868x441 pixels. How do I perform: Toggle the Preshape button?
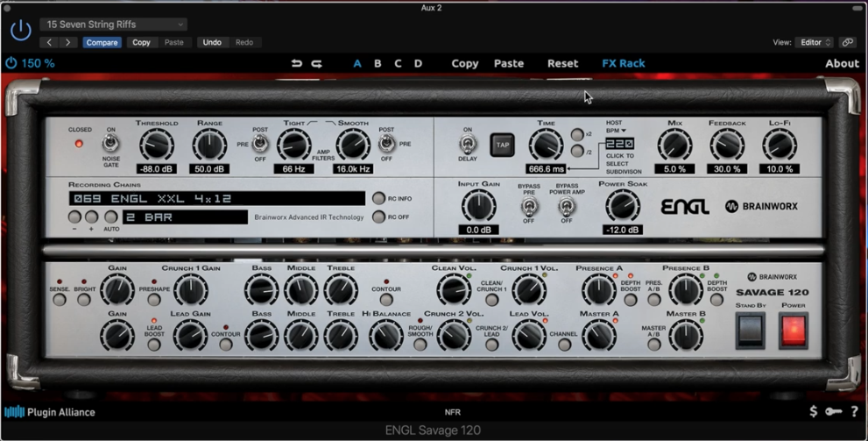pyautogui.click(x=154, y=300)
